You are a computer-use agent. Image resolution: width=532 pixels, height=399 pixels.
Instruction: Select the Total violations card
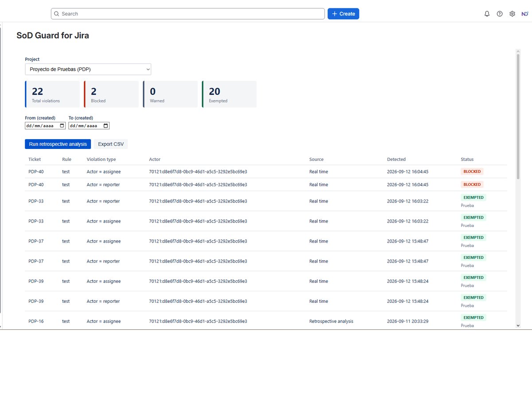(52, 94)
